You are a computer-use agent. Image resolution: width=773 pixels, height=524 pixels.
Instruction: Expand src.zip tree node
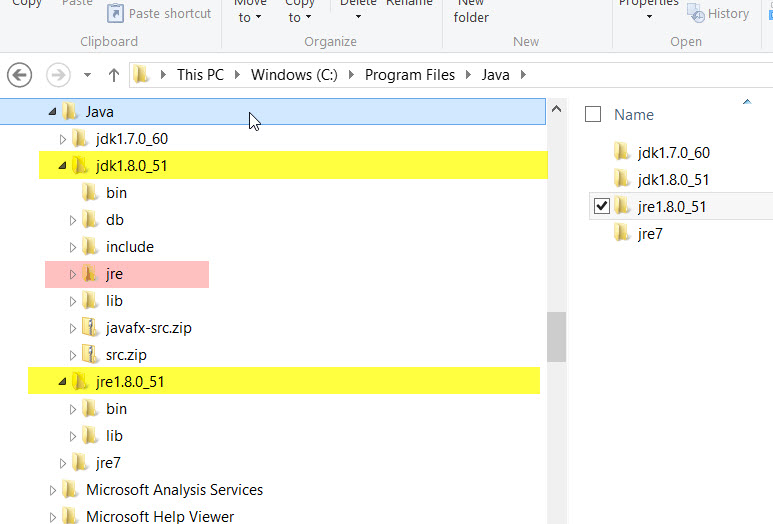pyautogui.click(x=73, y=355)
